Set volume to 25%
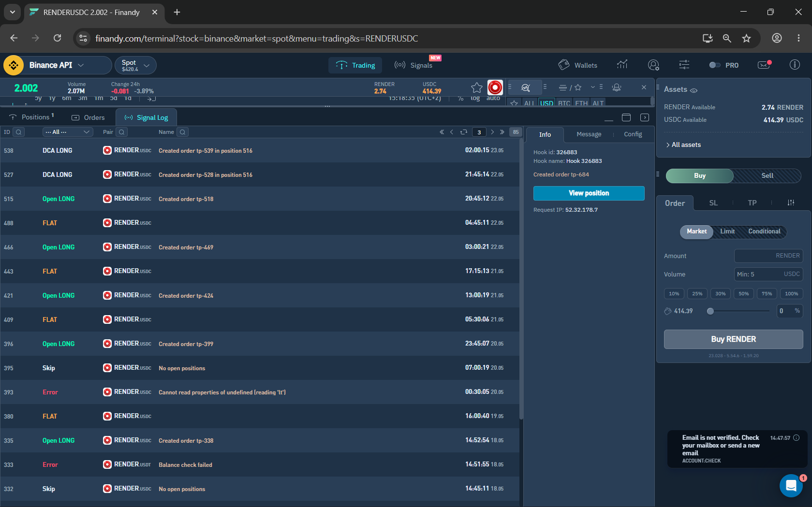 tap(697, 294)
